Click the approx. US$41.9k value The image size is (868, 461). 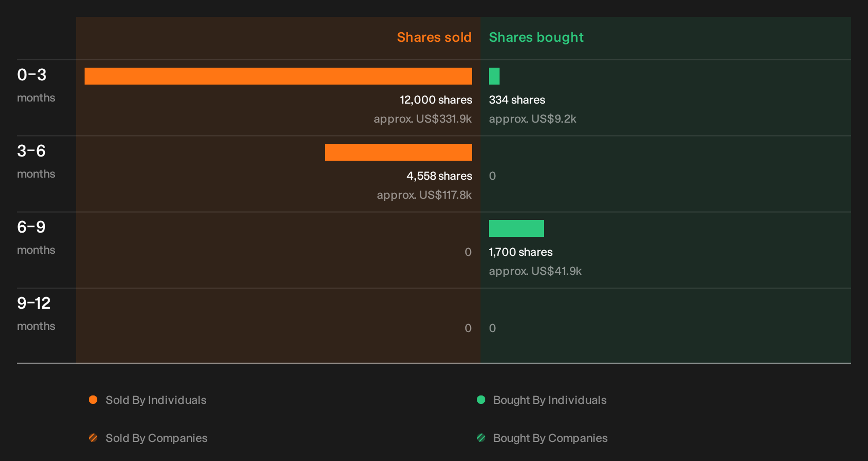[535, 271]
